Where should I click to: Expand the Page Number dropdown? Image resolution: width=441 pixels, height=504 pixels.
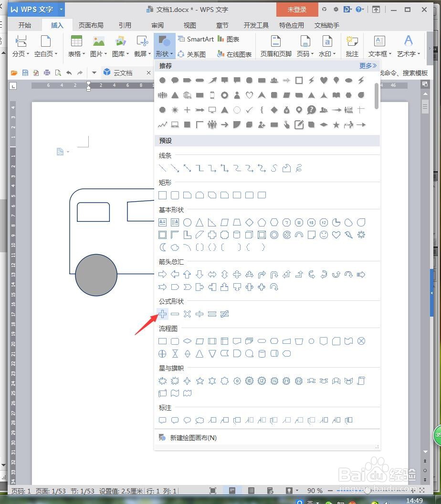point(305,54)
